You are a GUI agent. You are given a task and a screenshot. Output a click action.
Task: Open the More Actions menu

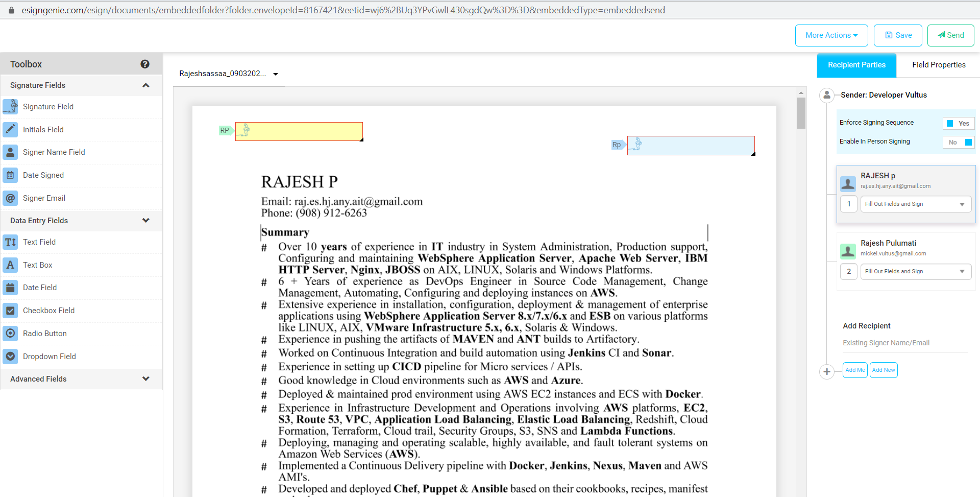click(x=831, y=35)
